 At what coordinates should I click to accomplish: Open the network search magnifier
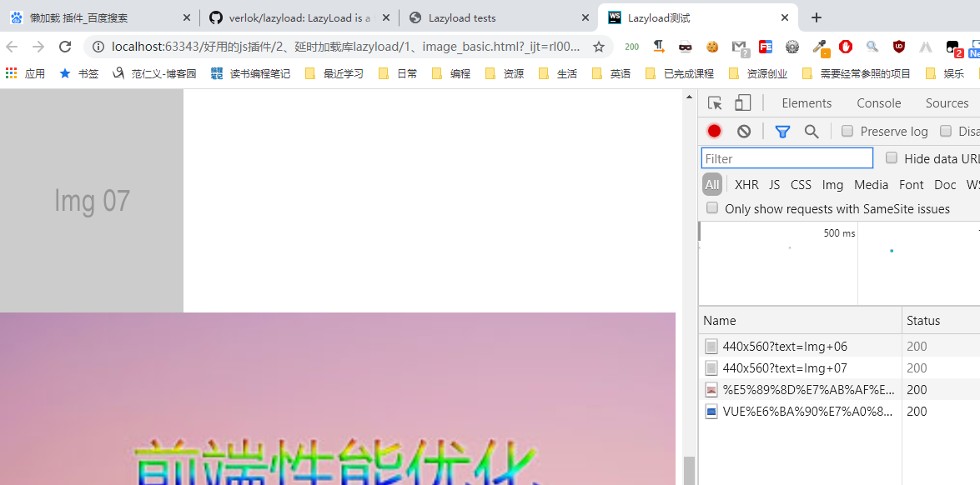(812, 131)
